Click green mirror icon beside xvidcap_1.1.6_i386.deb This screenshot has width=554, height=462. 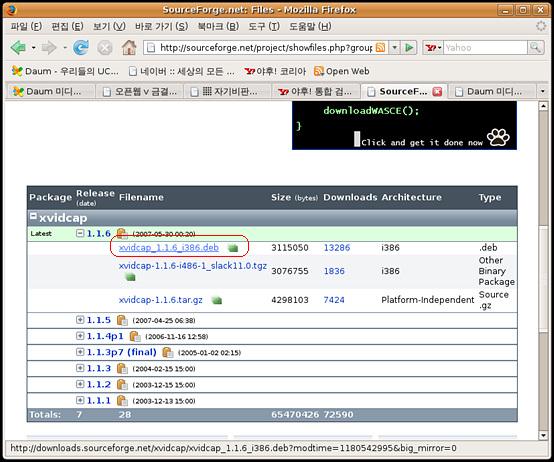coord(233,248)
